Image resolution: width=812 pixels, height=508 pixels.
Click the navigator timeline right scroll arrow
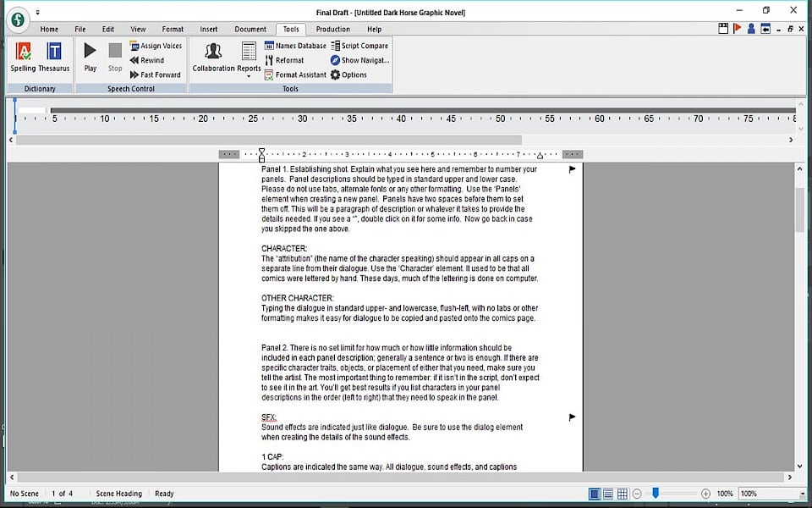click(791, 140)
